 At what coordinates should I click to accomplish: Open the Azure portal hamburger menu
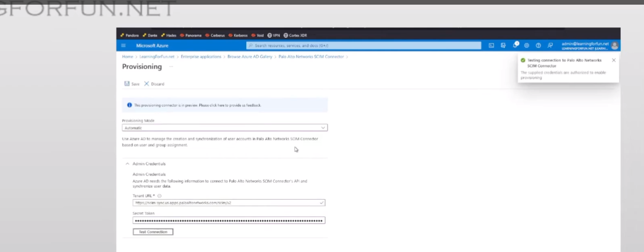124,46
